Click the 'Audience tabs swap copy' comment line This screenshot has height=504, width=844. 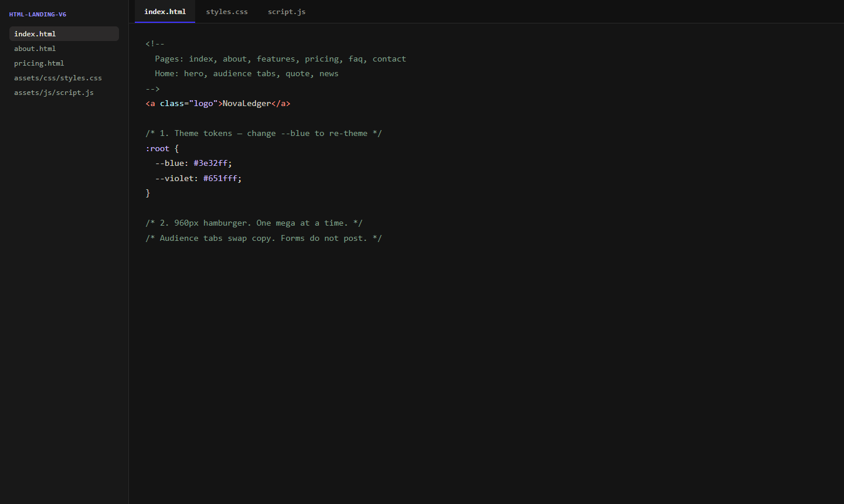264,239
